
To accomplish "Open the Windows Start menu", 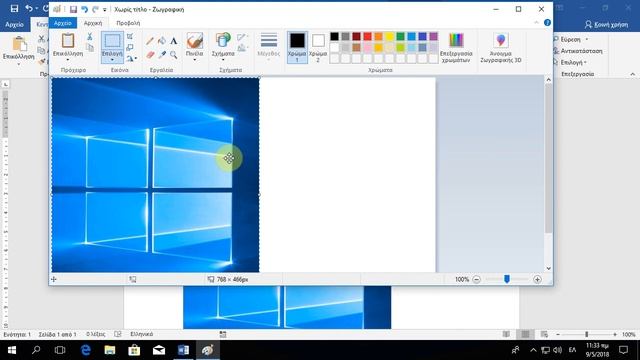I will (12, 350).
